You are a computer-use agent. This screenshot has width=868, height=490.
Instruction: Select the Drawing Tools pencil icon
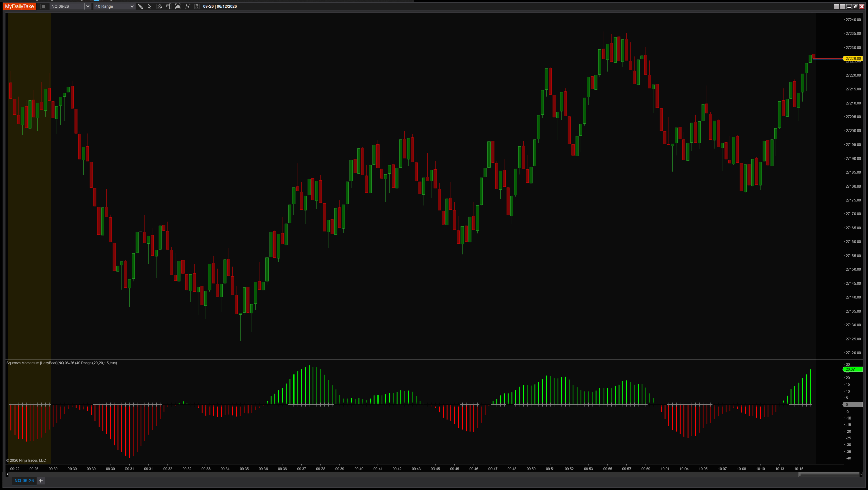(x=140, y=6)
